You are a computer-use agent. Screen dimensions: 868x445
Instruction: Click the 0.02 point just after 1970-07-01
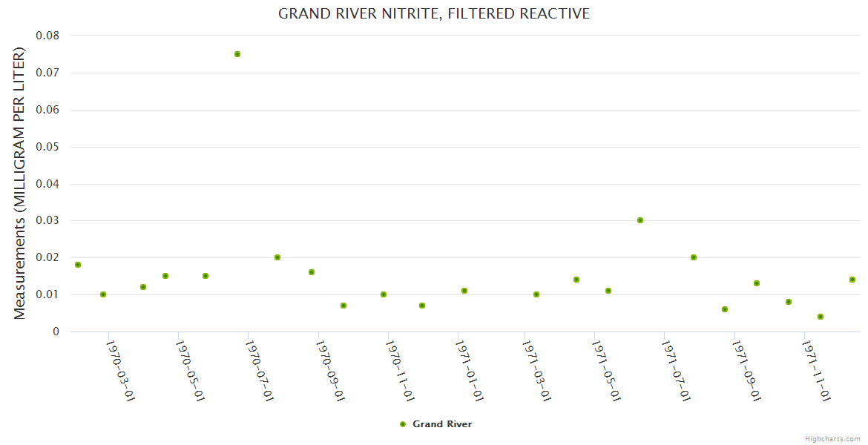pos(277,257)
